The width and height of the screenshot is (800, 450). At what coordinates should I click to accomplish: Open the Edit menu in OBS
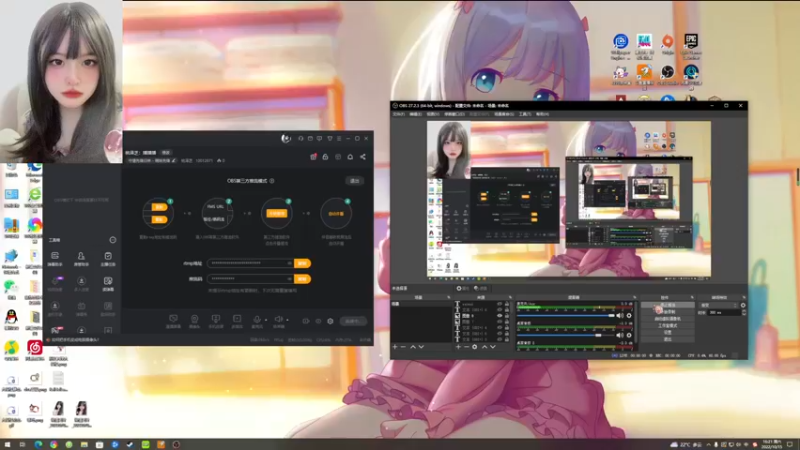pos(416,114)
